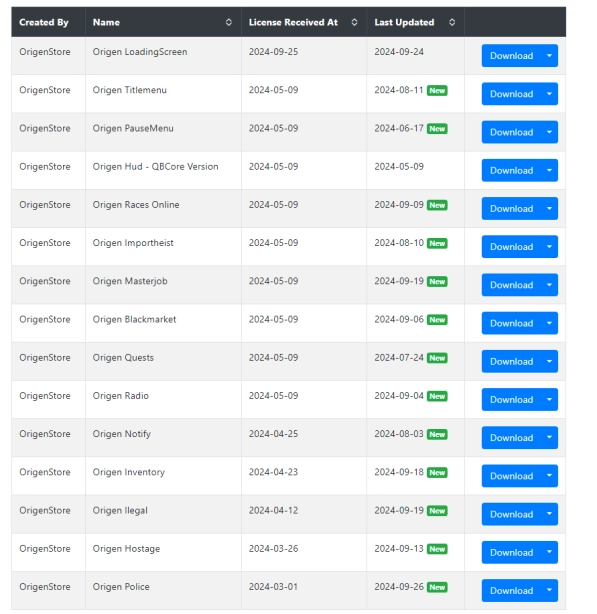This screenshot has height=614, width=597.
Task: Download Origen Hud - QBCore Version
Action: pyautogui.click(x=511, y=170)
